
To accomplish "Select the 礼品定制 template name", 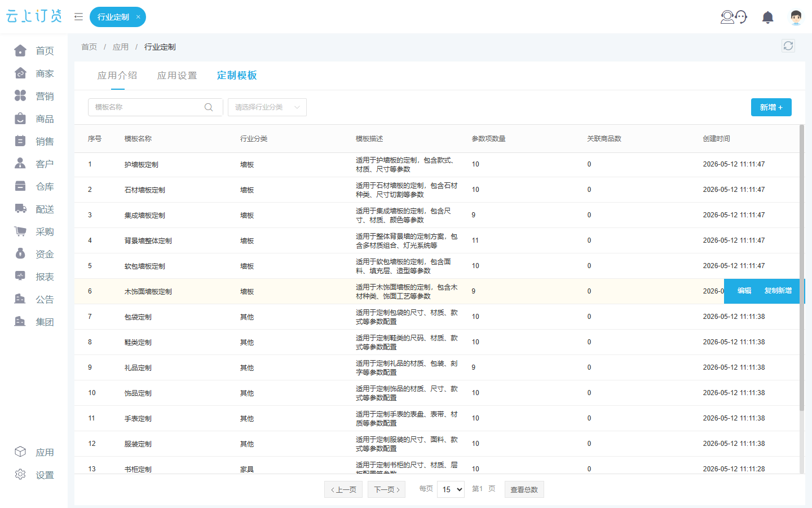I will 138,368.
